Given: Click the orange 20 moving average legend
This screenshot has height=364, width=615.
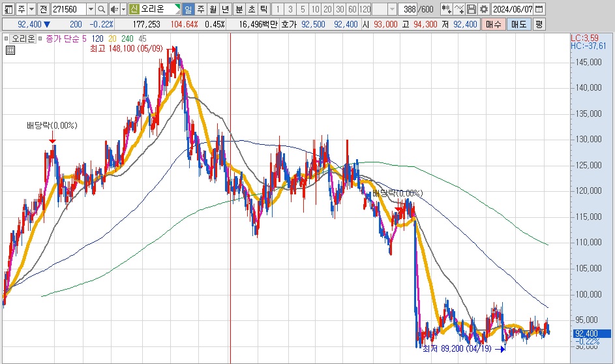Looking at the screenshot, I should [112, 38].
